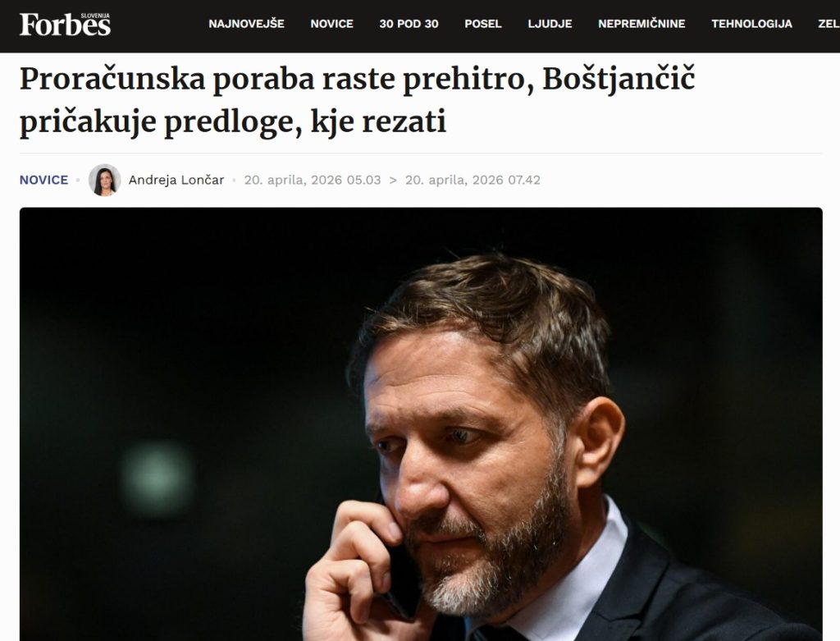Go to the 30 POD 30 section

point(409,24)
